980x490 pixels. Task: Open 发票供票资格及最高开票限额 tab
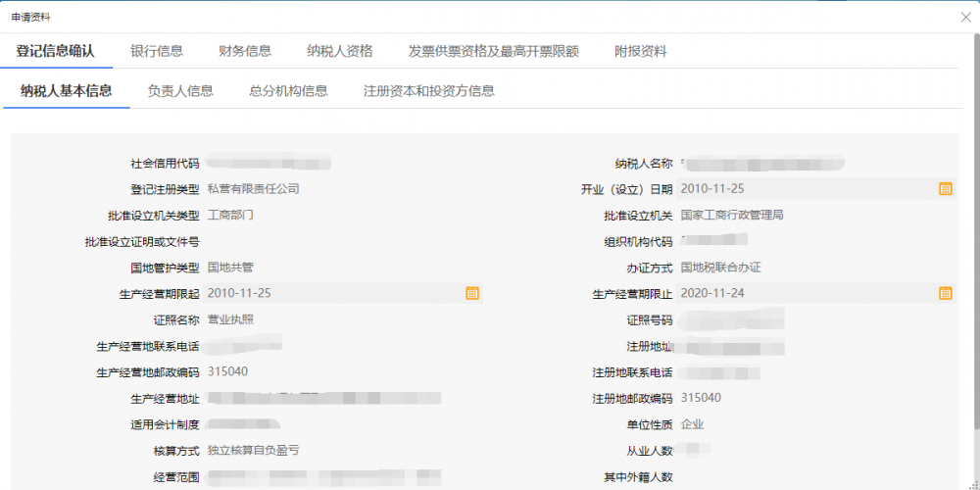(x=493, y=51)
